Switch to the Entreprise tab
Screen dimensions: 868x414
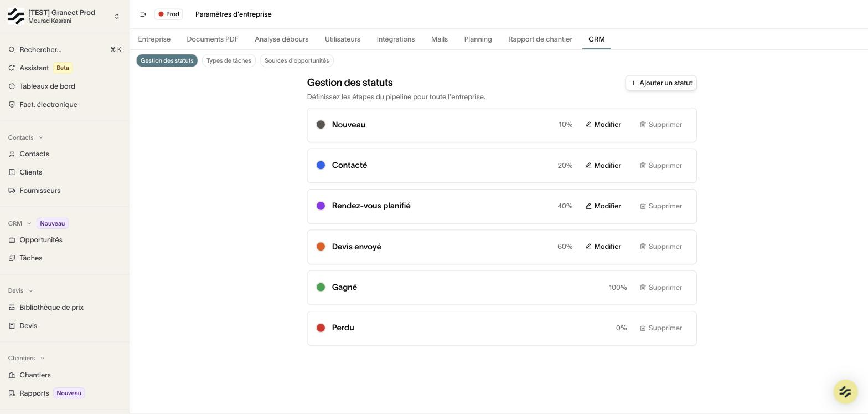click(x=154, y=39)
